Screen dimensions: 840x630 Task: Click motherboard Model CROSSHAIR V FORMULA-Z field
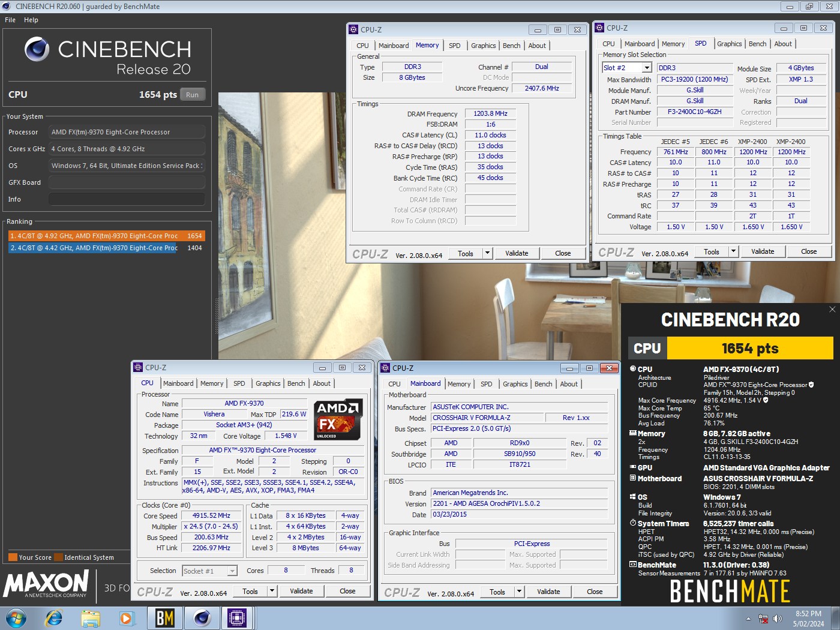point(487,418)
